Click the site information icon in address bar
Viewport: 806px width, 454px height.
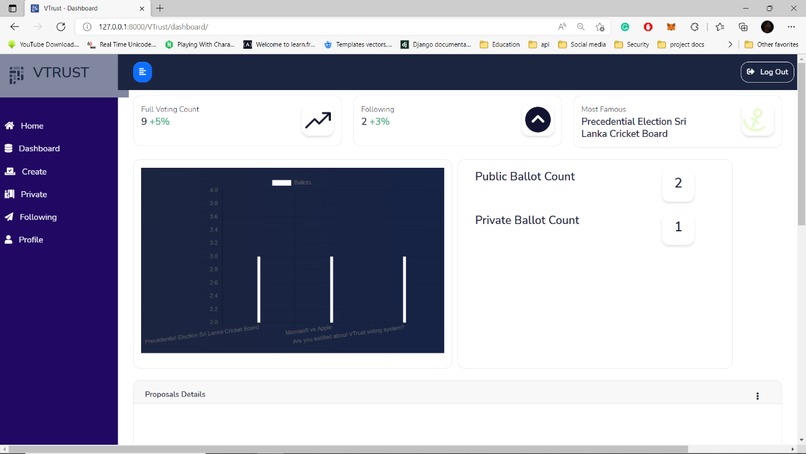(87, 27)
